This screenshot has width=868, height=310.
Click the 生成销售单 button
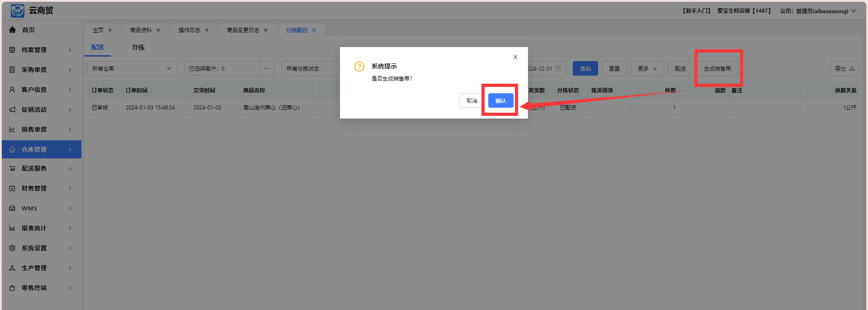[x=717, y=68]
